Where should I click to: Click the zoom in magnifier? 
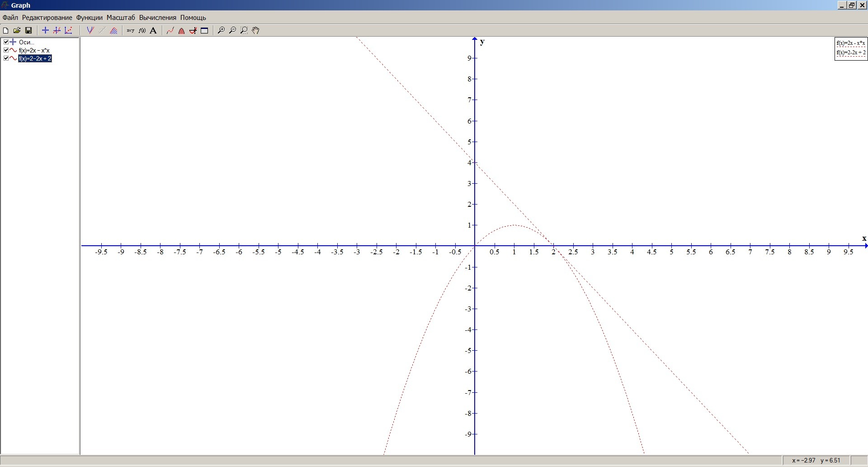click(221, 30)
